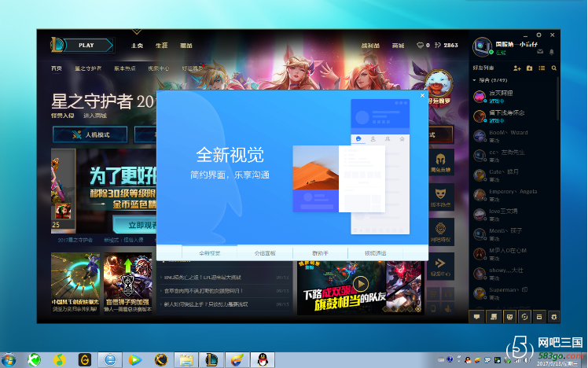Click the new friend folder icon
Viewport: 588px width, 368px height.
[x=530, y=68]
